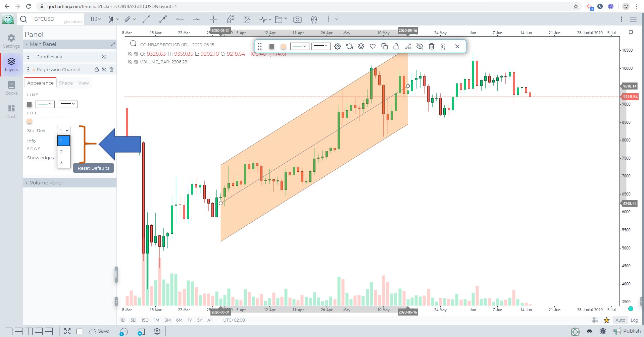644x337 pixels.
Task: Open regression channel settings gear
Action: point(338,46)
